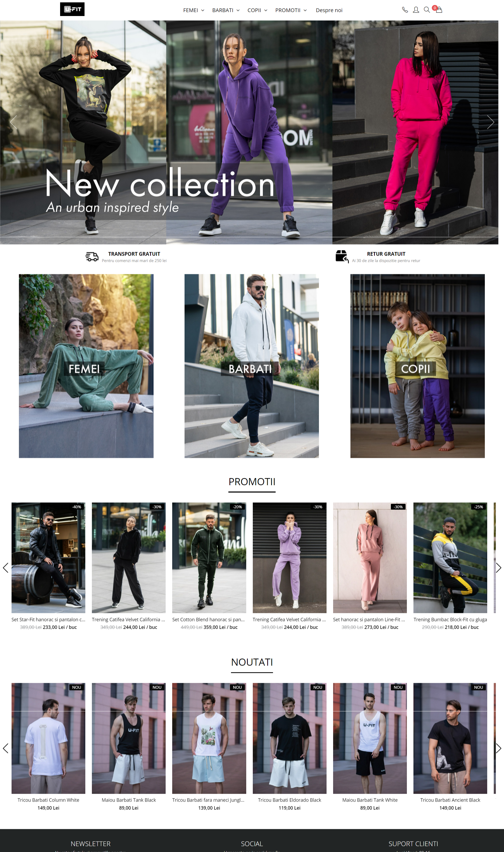Image resolution: width=504 pixels, height=852 pixels.
Task: Select the COPII category image
Action: click(417, 366)
